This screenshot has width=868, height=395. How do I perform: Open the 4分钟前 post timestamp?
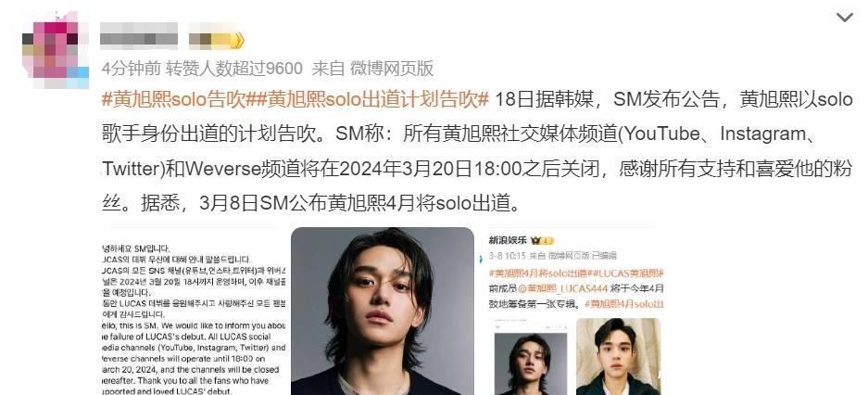131,69
